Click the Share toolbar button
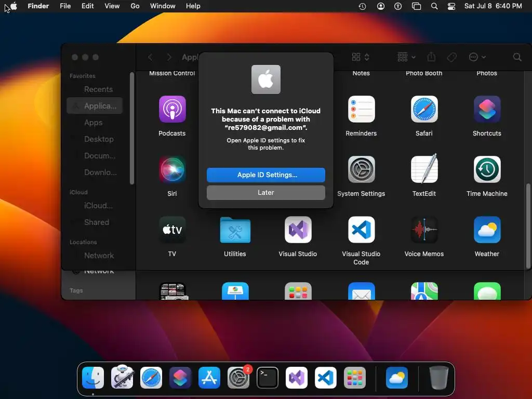The height and width of the screenshot is (399, 532). [x=431, y=57]
